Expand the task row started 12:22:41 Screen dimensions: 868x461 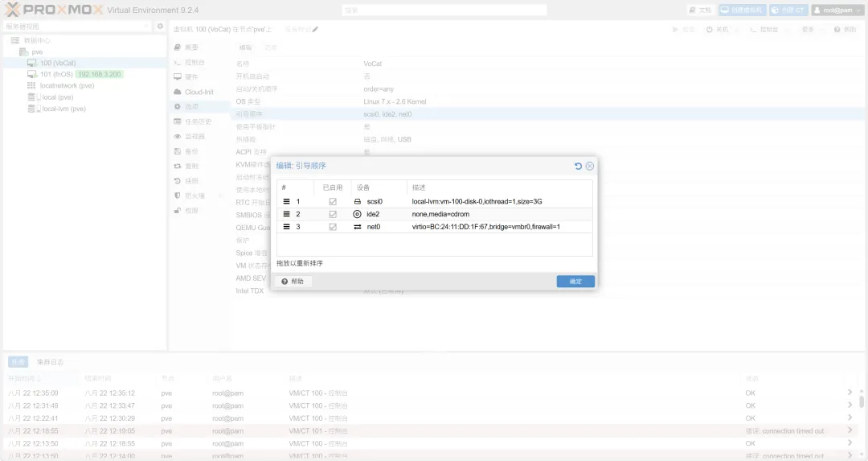point(850,418)
